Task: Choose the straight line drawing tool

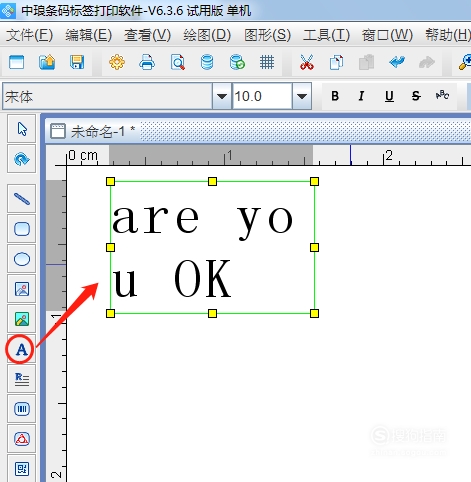Action: click(22, 199)
